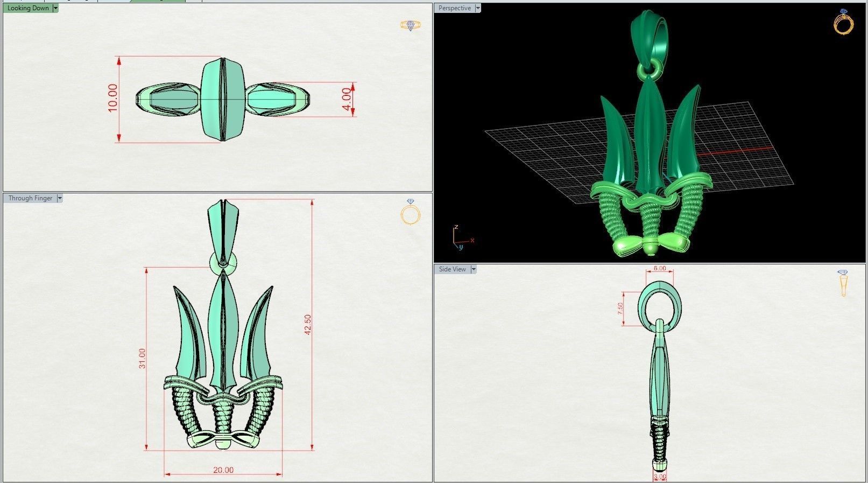Viewport: 868px width, 483px height.
Task: Select the 10.00 dimension text
Action: click(x=112, y=98)
